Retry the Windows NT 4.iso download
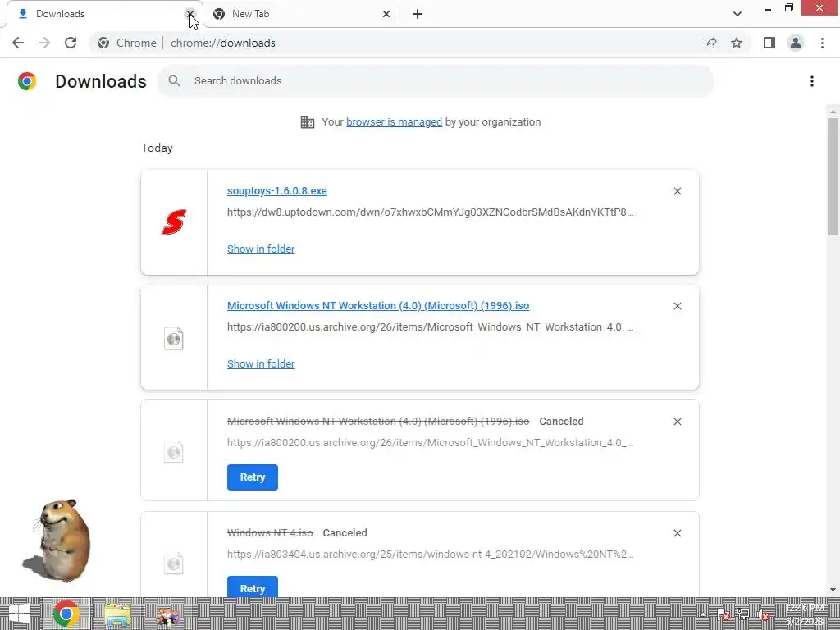The height and width of the screenshot is (630, 840). 253,587
